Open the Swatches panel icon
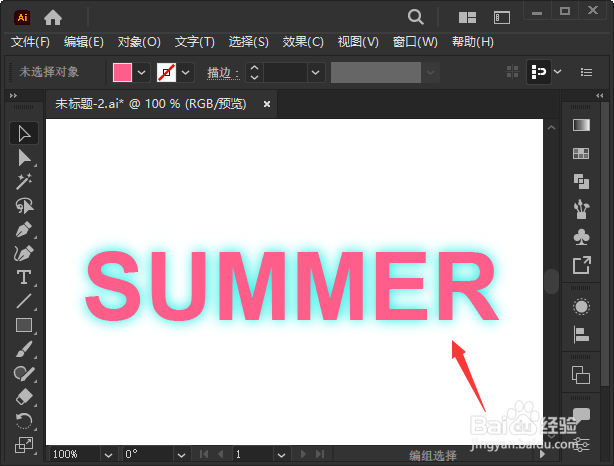The height and width of the screenshot is (466, 614). (581, 154)
